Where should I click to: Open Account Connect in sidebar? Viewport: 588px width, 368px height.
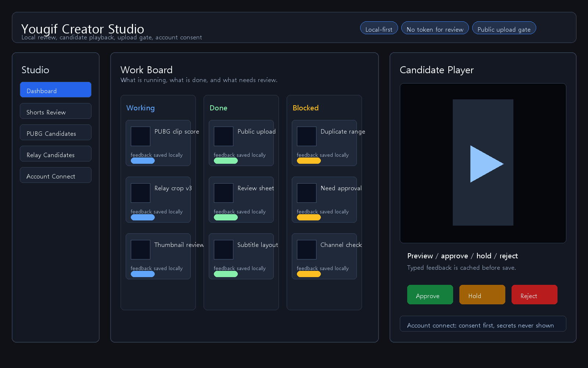(x=55, y=175)
